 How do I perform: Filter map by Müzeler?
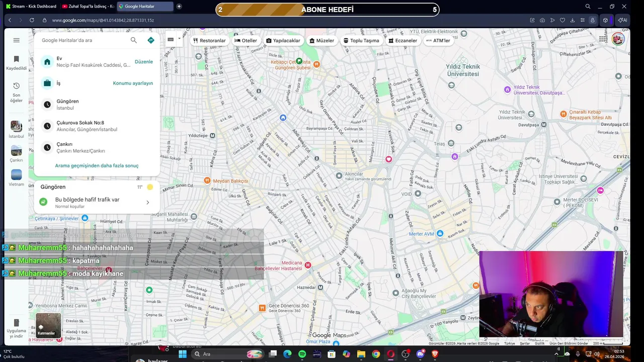click(322, 41)
